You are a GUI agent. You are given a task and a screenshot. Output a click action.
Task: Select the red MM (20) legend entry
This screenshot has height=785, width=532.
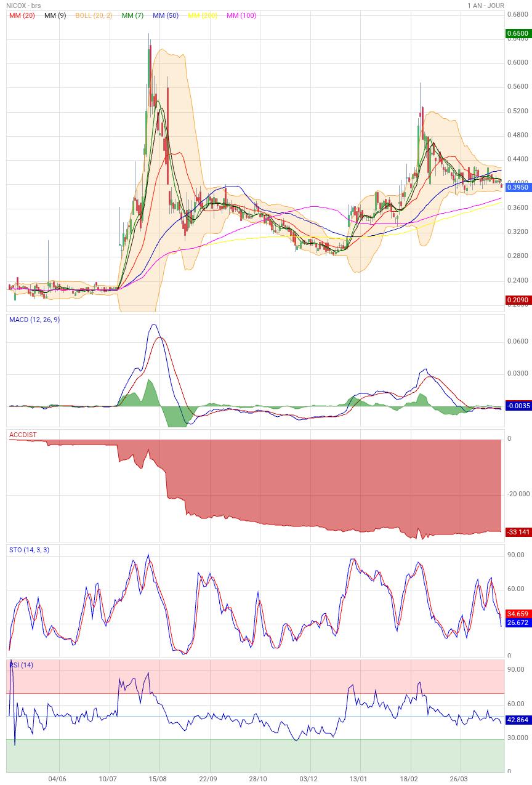pyautogui.click(x=22, y=15)
